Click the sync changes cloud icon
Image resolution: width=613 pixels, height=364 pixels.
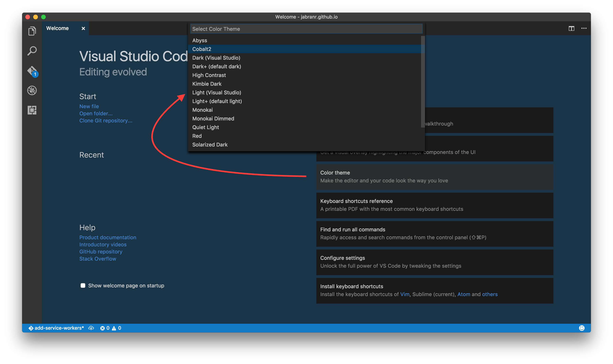91,328
